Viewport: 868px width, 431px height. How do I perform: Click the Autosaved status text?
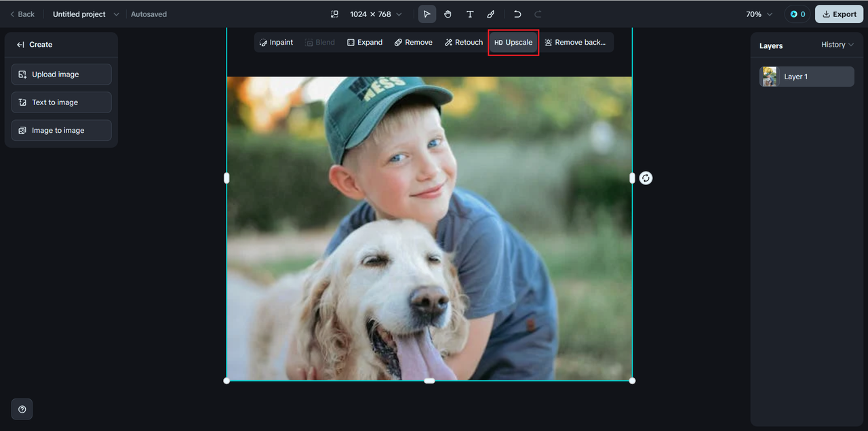click(x=149, y=14)
